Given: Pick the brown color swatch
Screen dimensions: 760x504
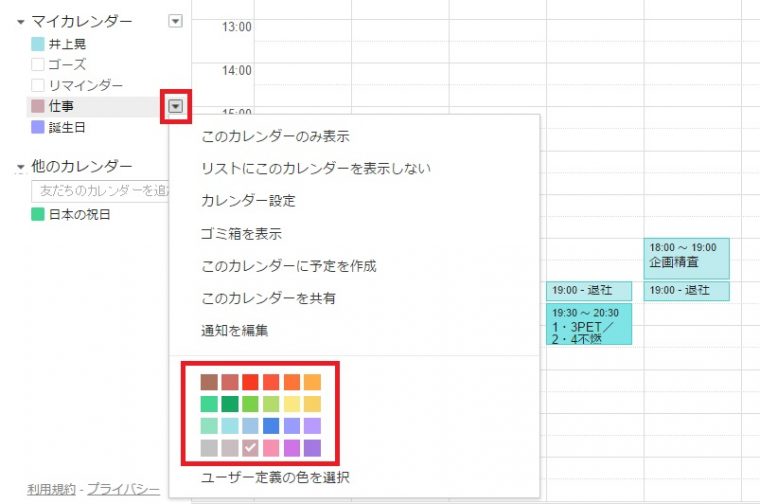Looking at the screenshot, I should click(209, 382).
